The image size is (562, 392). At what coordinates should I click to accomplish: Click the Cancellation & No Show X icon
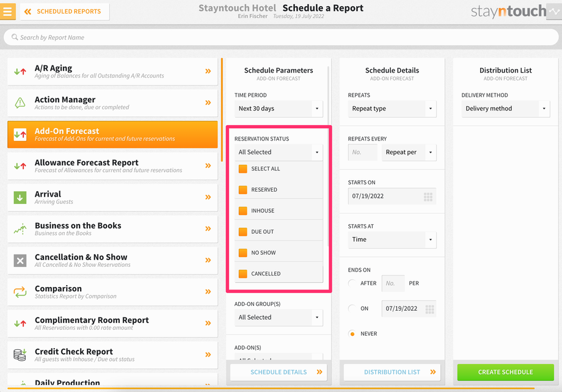pyautogui.click(x=20, y=261)
